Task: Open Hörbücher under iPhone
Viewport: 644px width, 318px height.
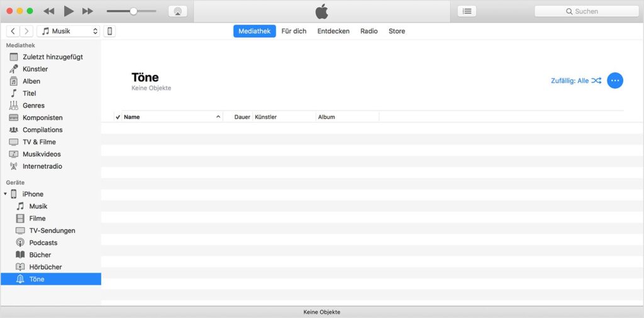Action: click(50, 267)
